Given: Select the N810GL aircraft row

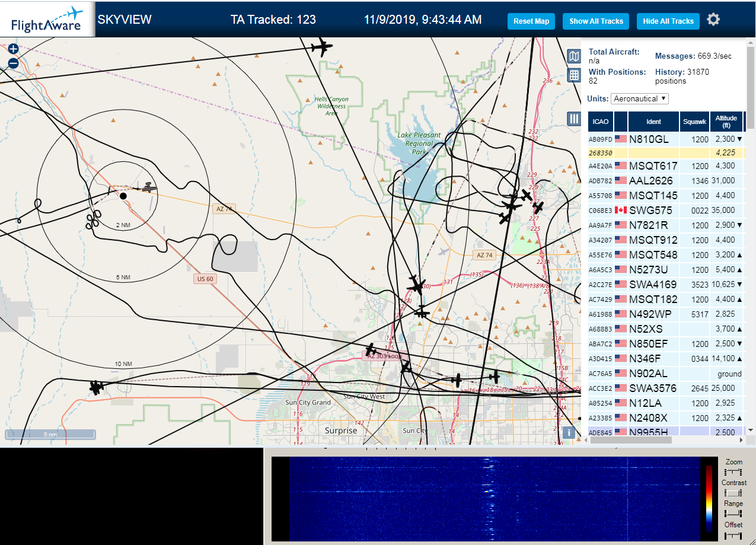Looking at the screenshot, I should (x=666, y=139).
